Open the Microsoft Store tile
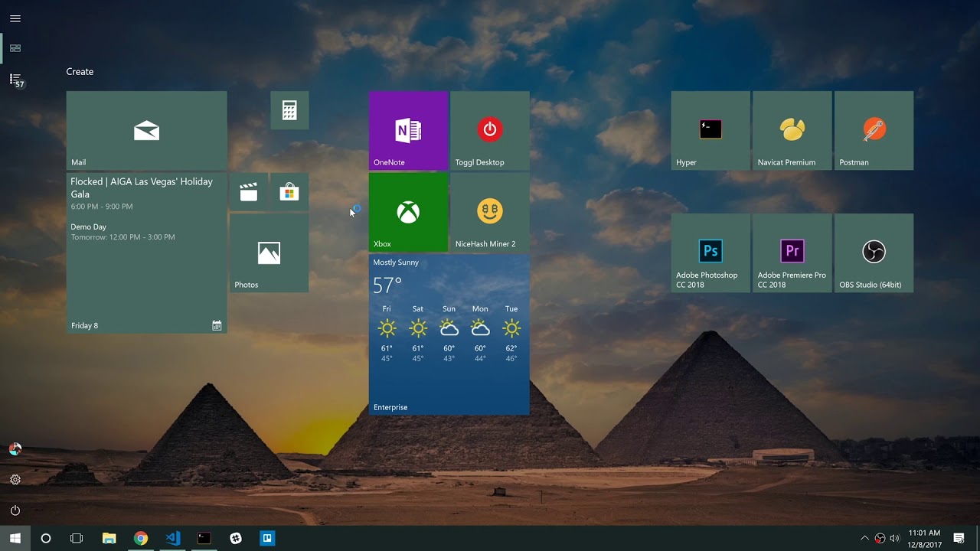The width and height of the screenshot is (980, 551). (289, 192)
